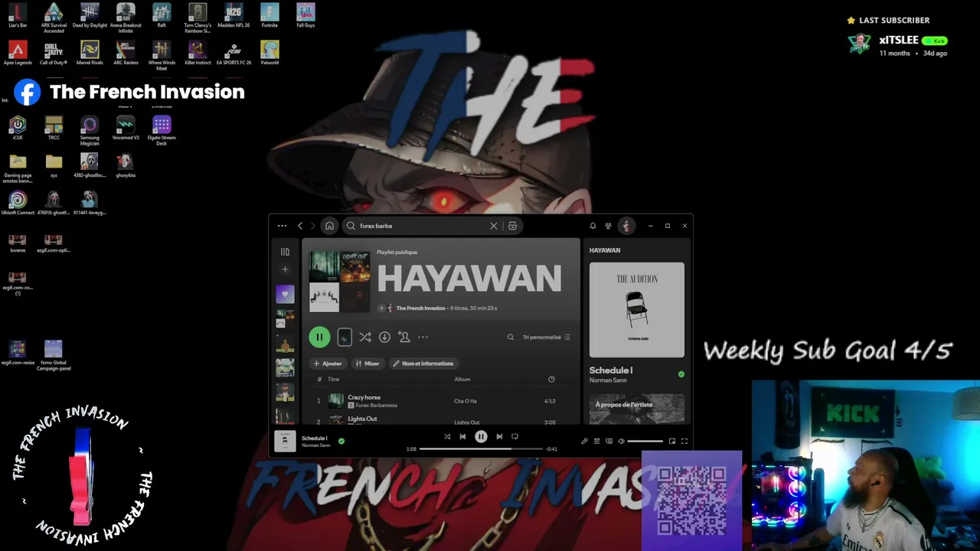This screenshot has height=551, width=980.
Task: Open the Fortnite desktop shortcut
Action: (x=269, y=15)
